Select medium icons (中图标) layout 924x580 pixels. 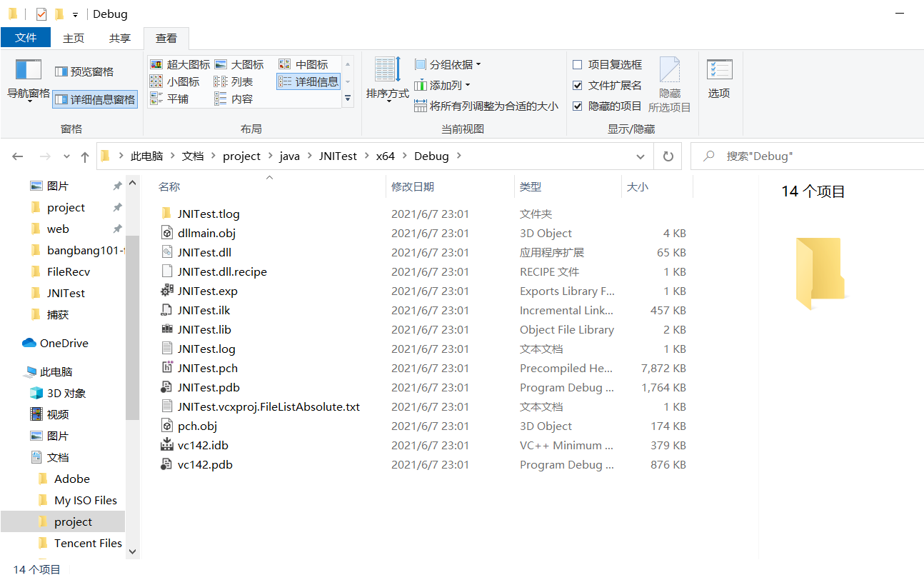click(x=303, y=64)
